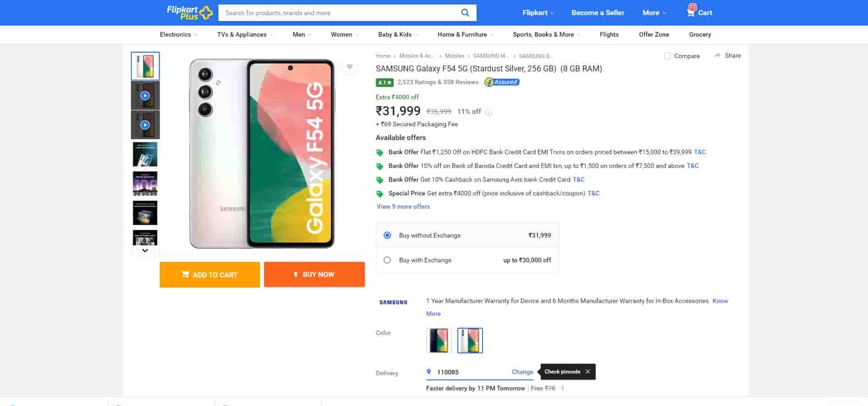
Task: Open the Offer Zone menu item
Action: pos(654,34)
